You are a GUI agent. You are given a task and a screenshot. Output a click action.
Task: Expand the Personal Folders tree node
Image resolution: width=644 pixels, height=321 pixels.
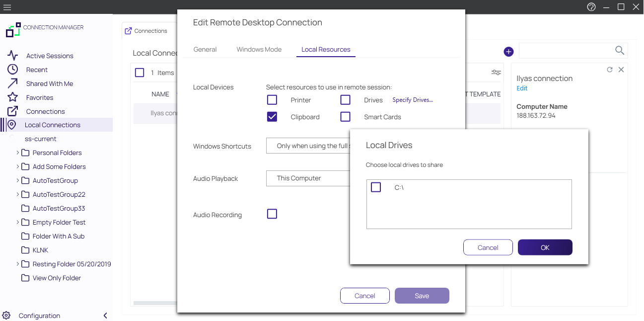(x=18, y=153)
